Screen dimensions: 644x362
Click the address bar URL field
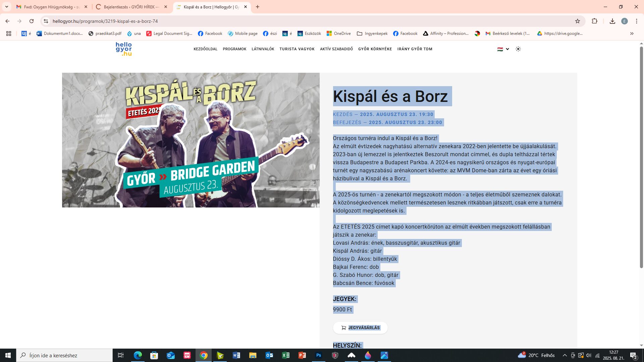tap(312, 21)
